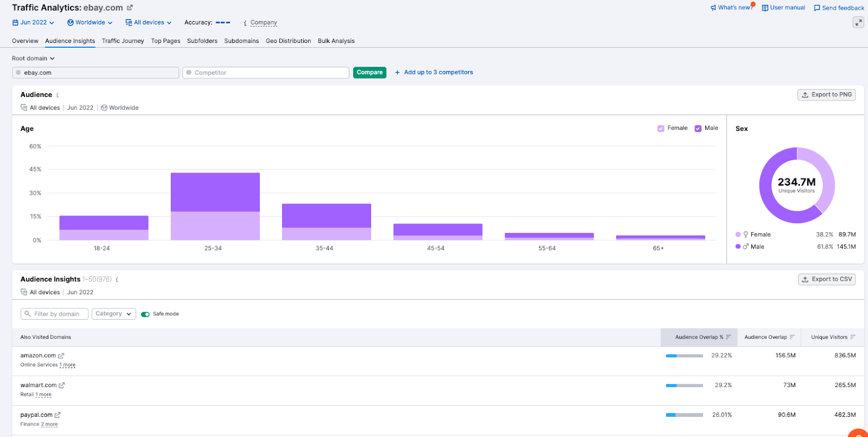Open the walmart.com domain link
The image size is (868, 437).
39,385
